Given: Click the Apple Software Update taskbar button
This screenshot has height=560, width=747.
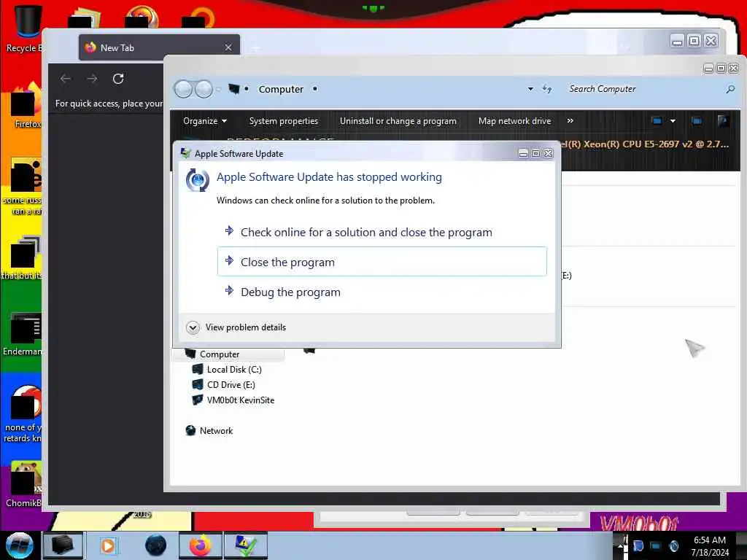Looking at the screenshot, I should tap(245, 545).
